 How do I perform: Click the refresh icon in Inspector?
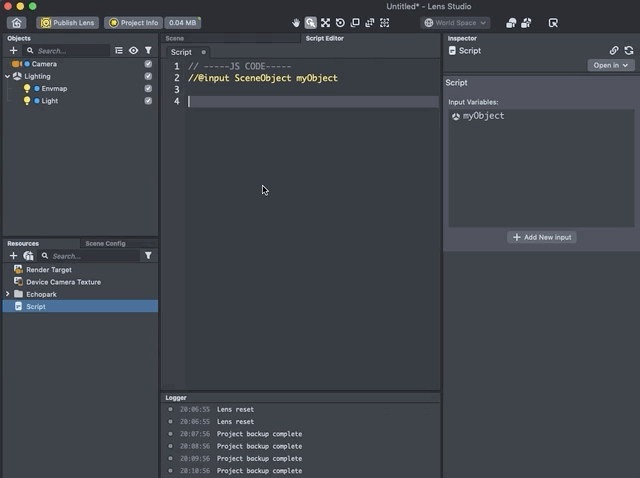coord(628,50)
